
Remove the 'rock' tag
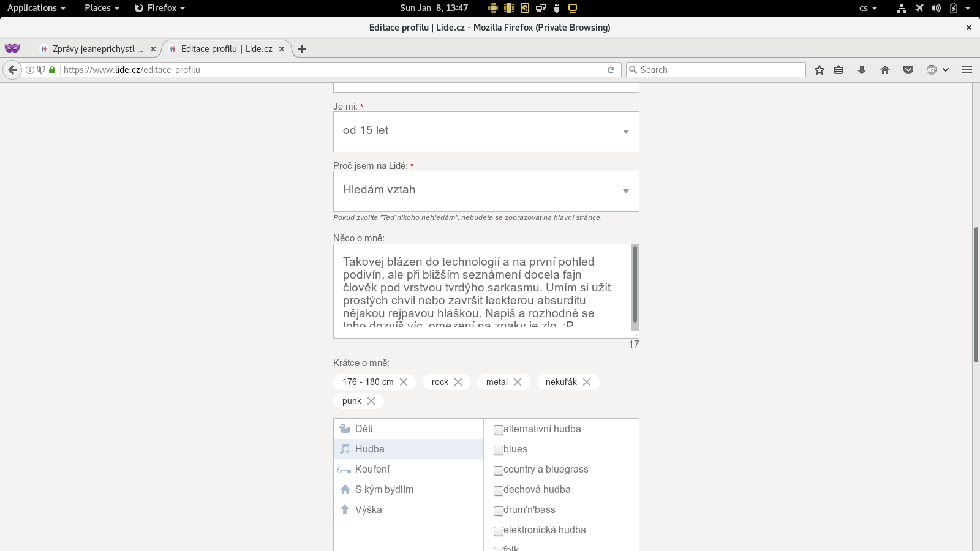(x=458, y=382)
